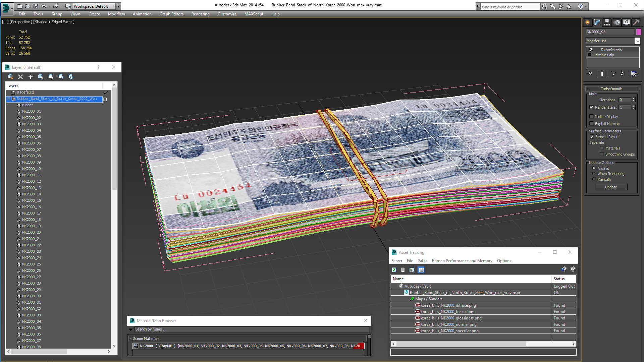Viewport: 644px width, 362px height.
Task: Open Bitmap Performance and Memory menu
Action: tap(462, 261)
